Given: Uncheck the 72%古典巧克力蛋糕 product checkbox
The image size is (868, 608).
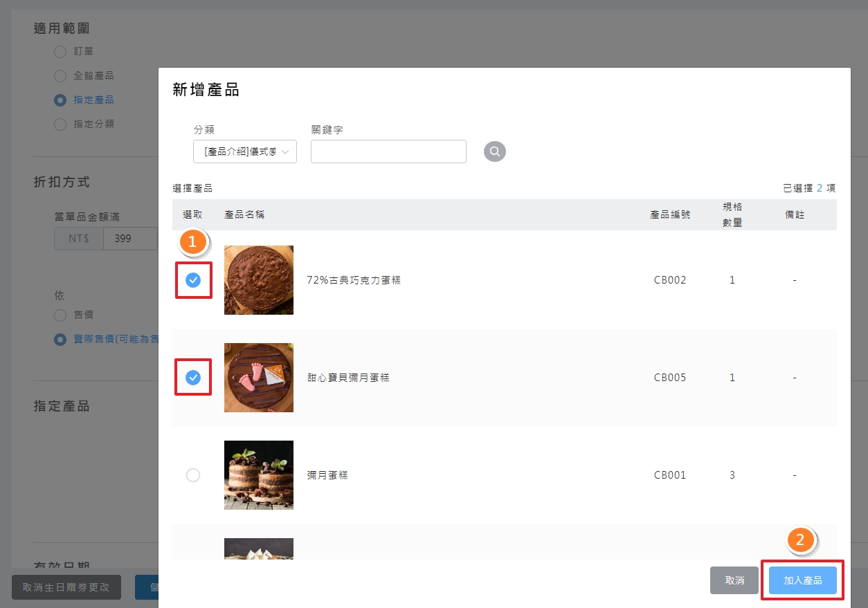Looking at the screenshot, I should (x=193, y=280).
